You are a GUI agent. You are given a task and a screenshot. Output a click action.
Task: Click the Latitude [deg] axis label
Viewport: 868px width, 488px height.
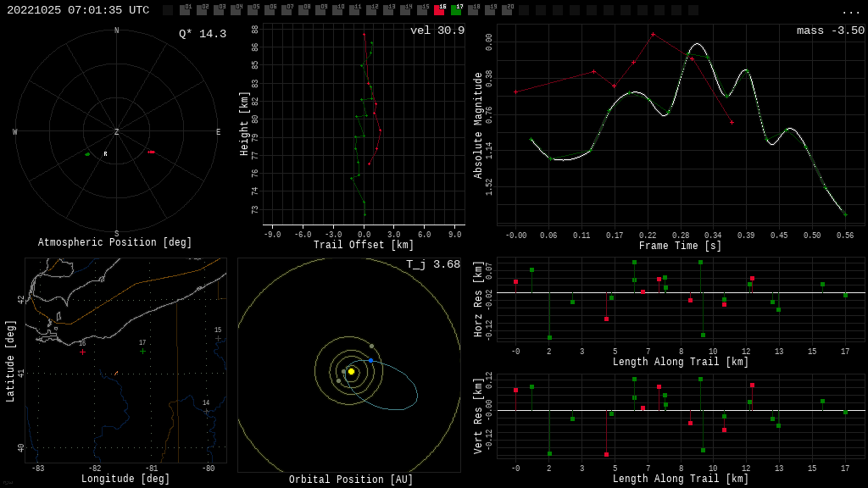click(x=10, y=361)
